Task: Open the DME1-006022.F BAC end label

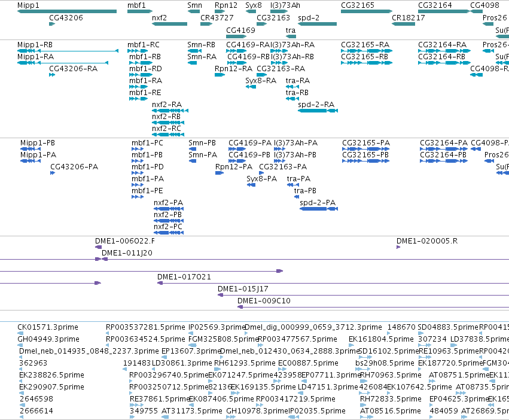Action: coord(124,241)
